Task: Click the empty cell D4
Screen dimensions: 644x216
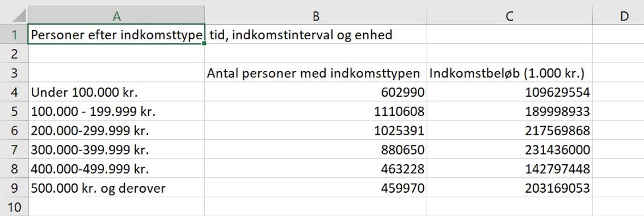Action: coord(618,92)
